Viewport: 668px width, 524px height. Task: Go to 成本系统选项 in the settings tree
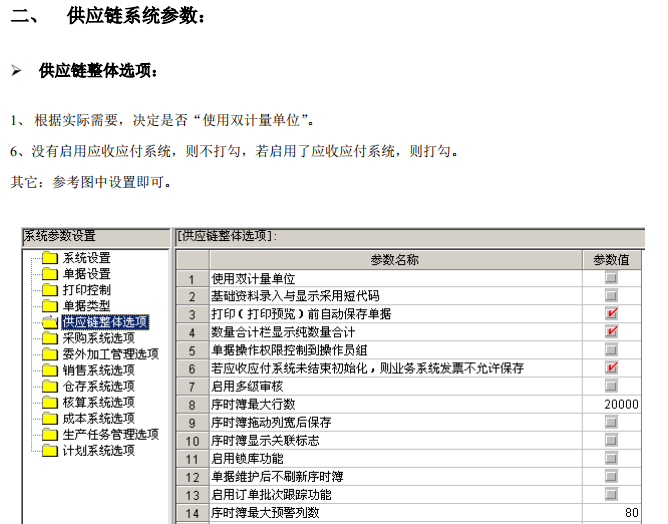98,418
